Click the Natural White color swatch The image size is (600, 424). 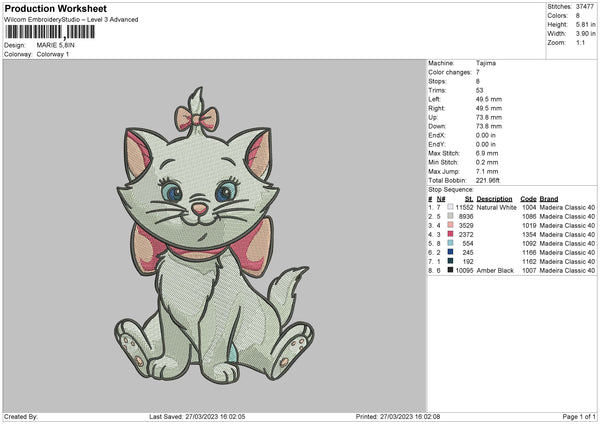tap(450, 207)
